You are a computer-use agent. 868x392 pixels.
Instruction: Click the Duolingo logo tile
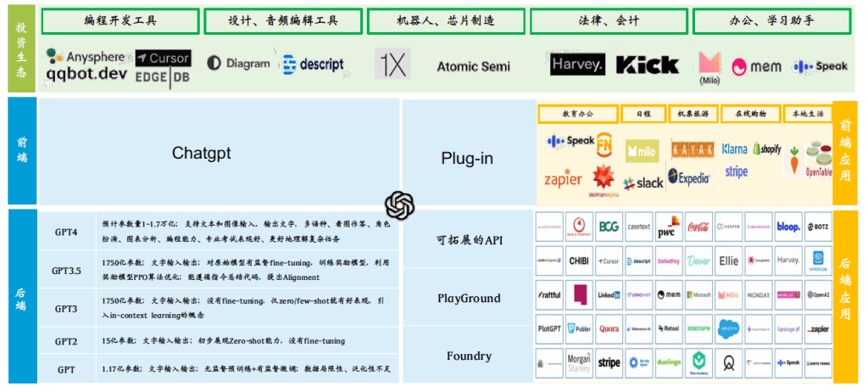pos(668,362)
